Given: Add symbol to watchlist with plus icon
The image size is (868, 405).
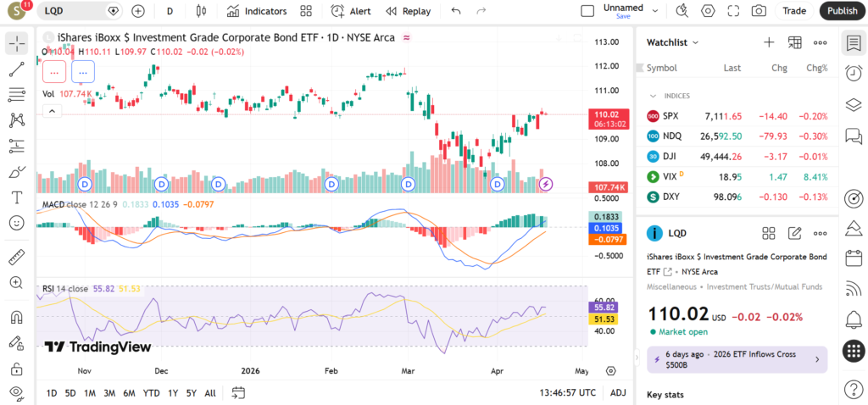Looking at the screenshot, I should tap(769, 42).
